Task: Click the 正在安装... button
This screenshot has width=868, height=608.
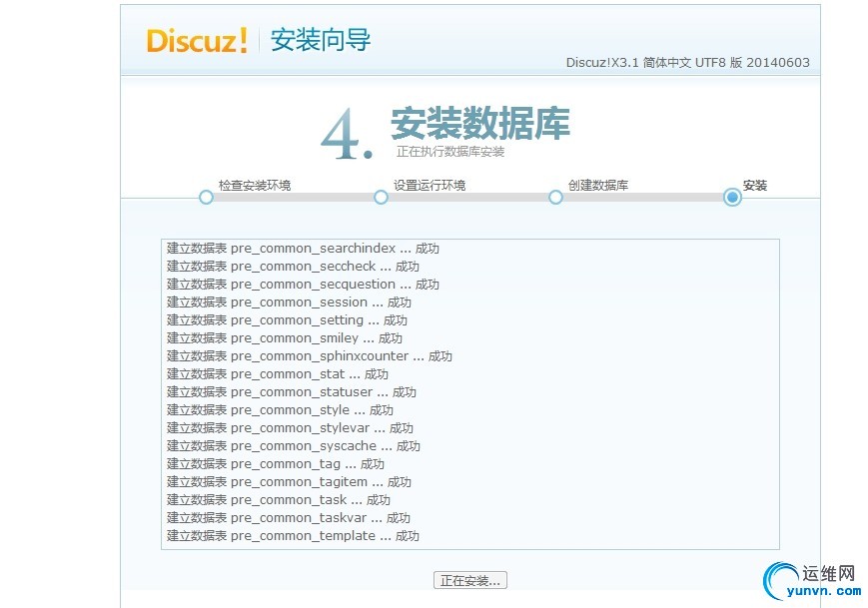Action: (x=470, y=580)
